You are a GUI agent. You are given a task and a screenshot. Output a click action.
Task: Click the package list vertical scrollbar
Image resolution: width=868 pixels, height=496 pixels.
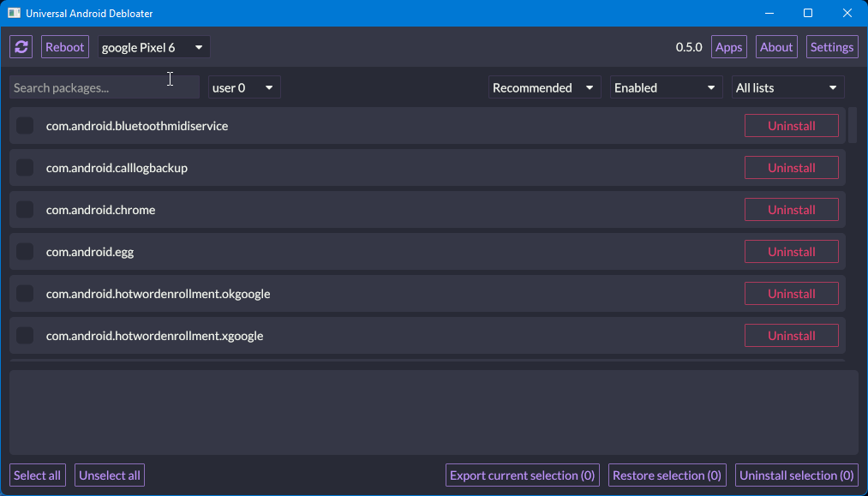click(x=852, y=126)
